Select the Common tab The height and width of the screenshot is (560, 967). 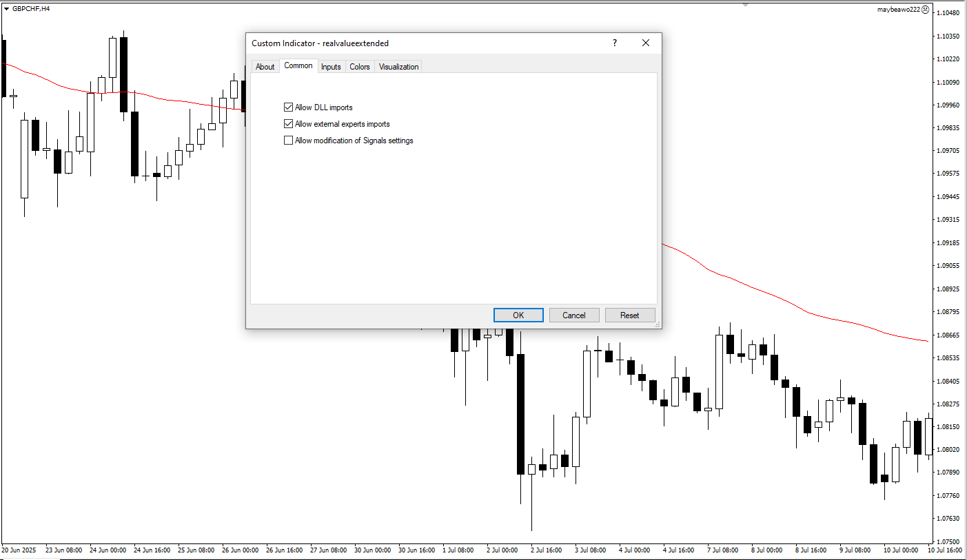click(298, 65)
